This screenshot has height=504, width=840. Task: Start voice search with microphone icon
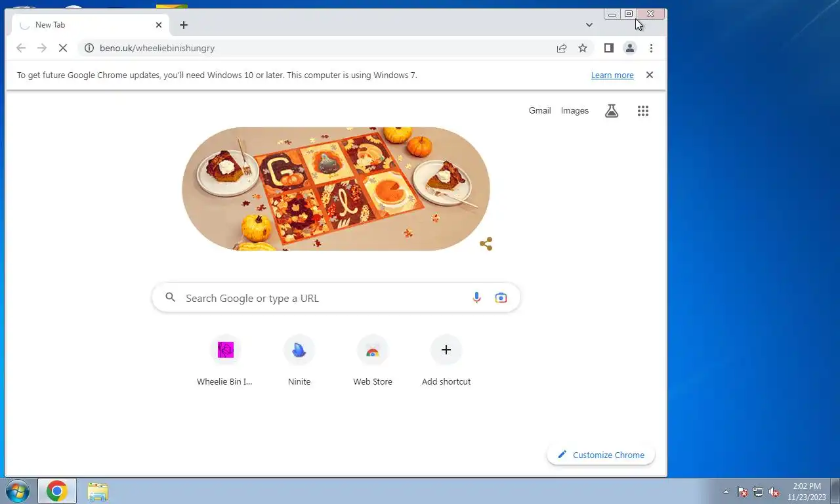(477, 298)
